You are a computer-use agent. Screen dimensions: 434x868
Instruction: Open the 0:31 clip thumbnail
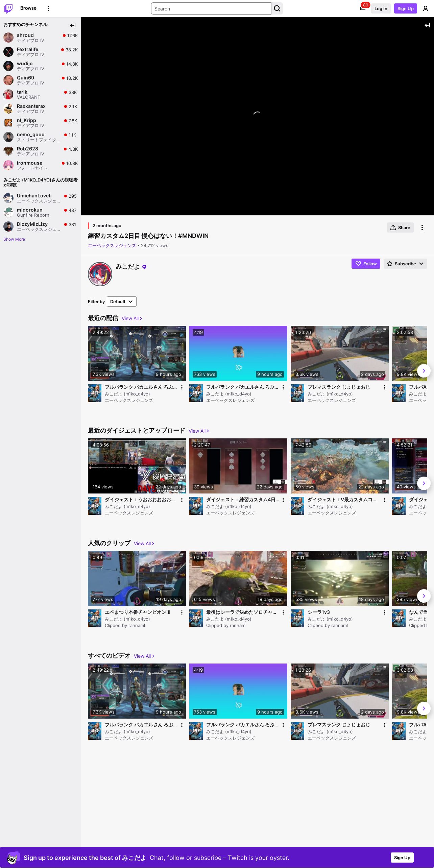pyautogui.click(x=340, y=578)
